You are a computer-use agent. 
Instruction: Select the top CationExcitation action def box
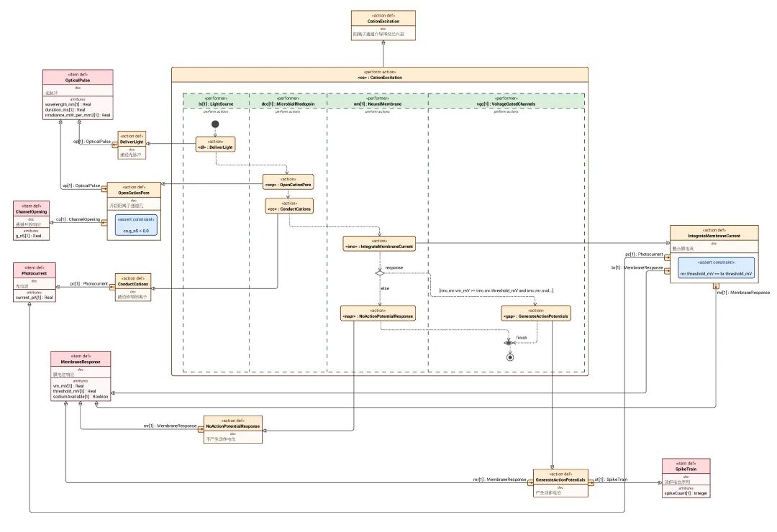pos(383,25)
